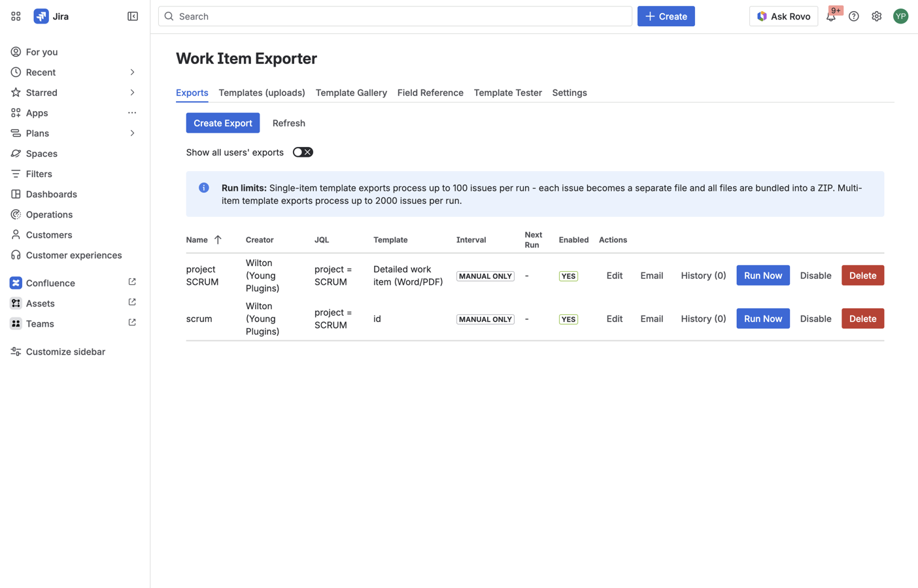Image resolution: width=918 pixels, height=588 pixels.
Task: Enable Show all users' exports toggle
Action: [303, 152]
